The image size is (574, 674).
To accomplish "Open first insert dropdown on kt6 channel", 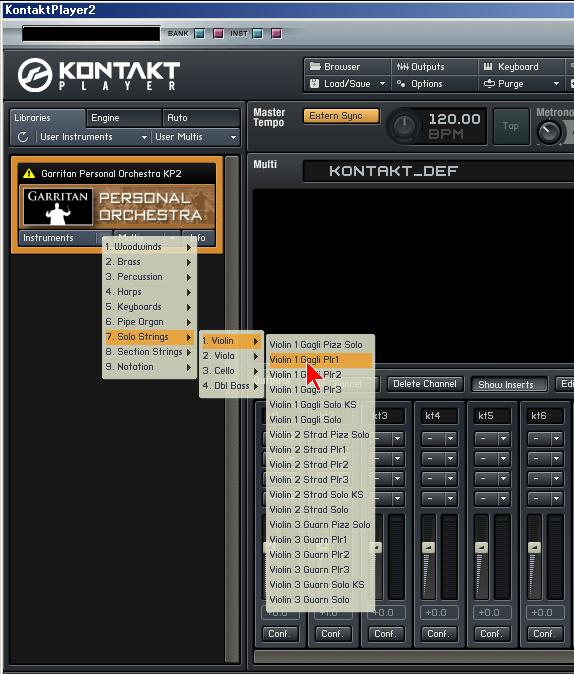I will click(545, 439).
